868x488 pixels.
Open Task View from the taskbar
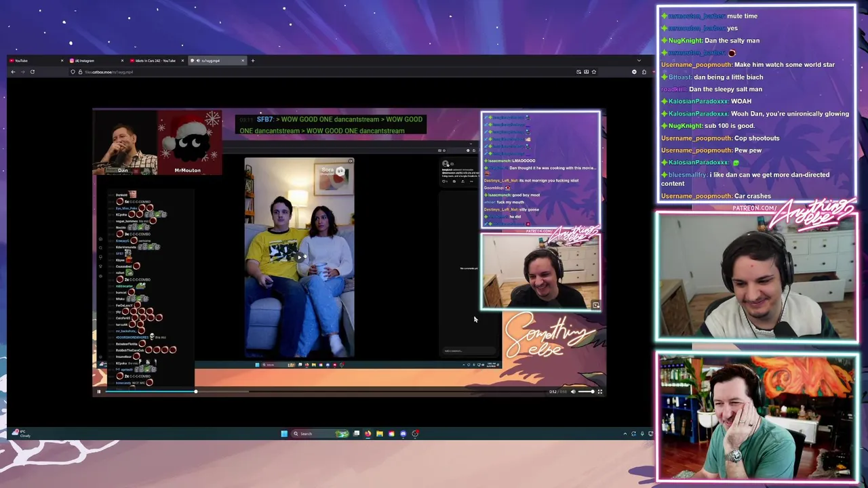357,434
